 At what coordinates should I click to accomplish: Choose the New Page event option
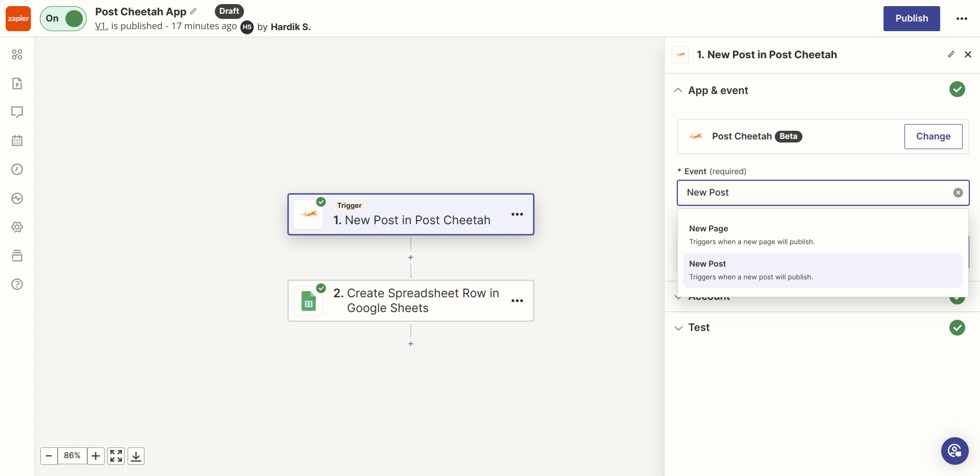point(823,235)
